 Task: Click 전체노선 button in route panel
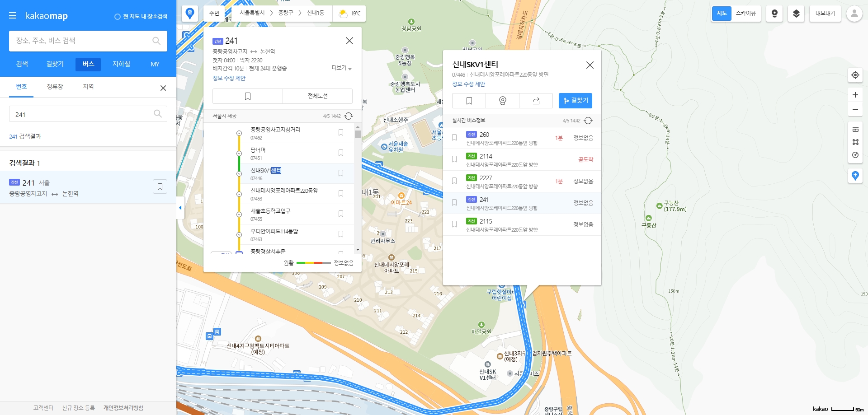coord(317,96)
